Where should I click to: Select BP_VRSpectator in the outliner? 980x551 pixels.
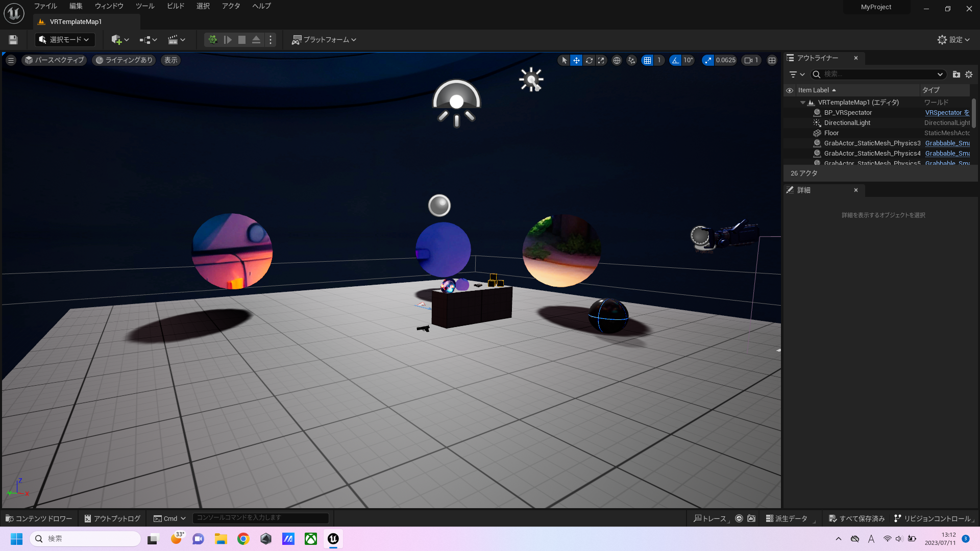click(848, 113)
